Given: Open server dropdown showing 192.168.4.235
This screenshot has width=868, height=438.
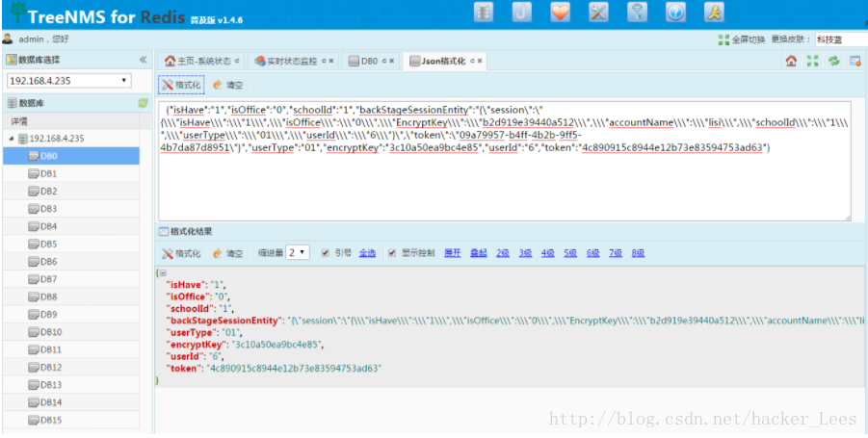Looking at the screenshot, I should pos(69,81).
